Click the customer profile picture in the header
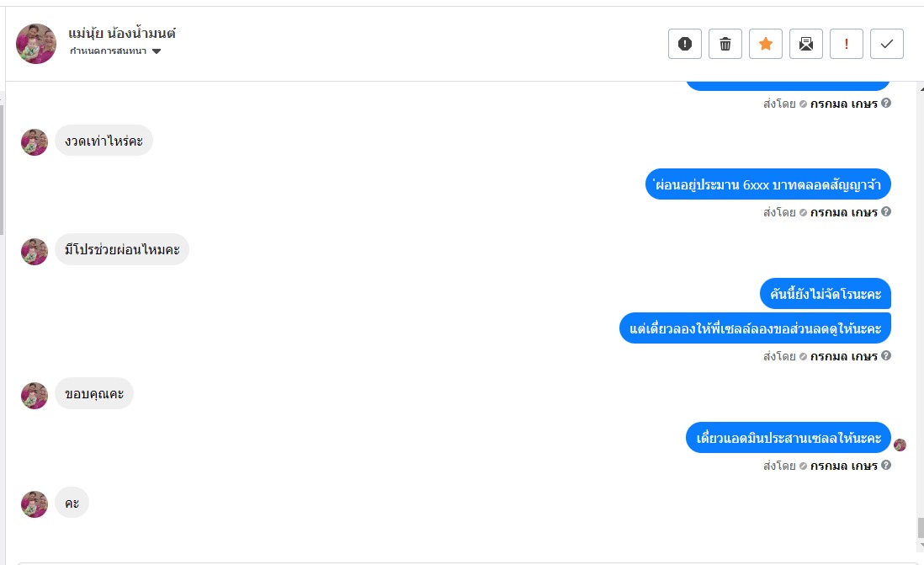Screen dimensions: 924x565 click(x=36, y=43)
